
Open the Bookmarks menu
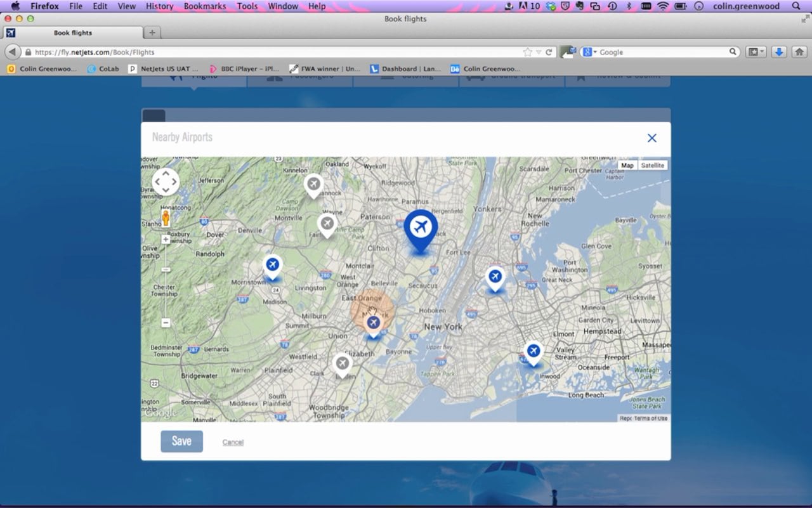205,6
